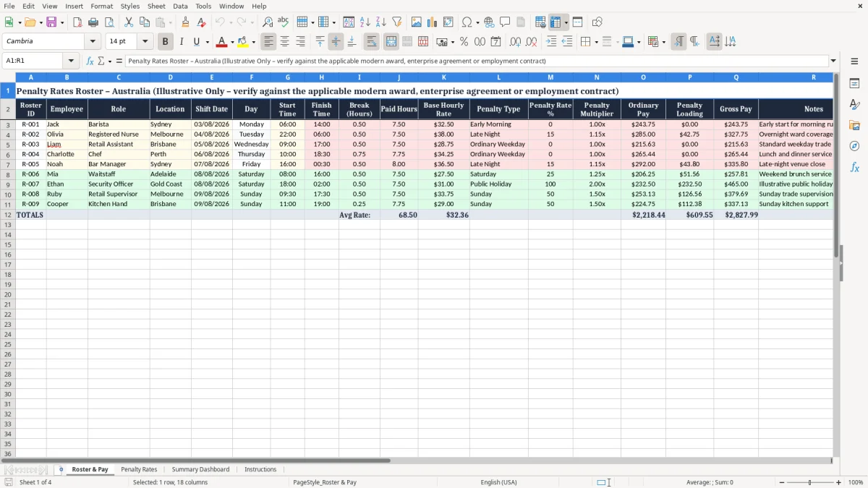Insert a pivot table
Screen dimensions: 868x488
tap(448, 22)
